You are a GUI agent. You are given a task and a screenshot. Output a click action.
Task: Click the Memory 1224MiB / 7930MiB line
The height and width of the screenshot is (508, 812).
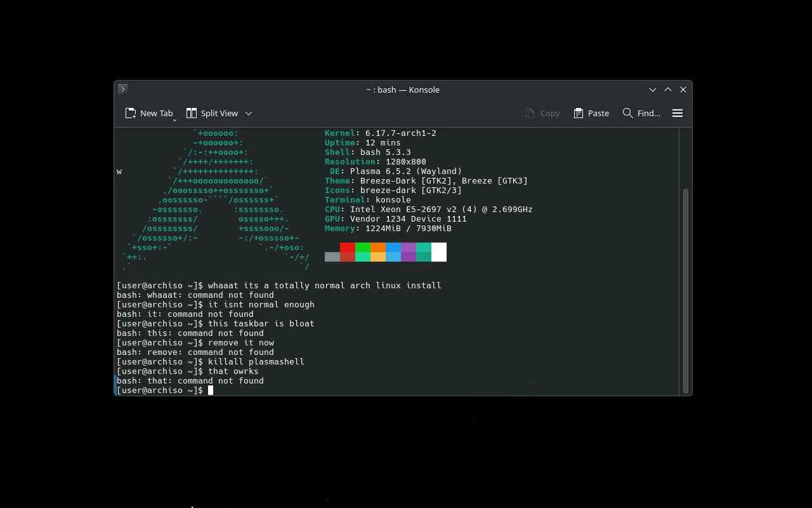388,229
